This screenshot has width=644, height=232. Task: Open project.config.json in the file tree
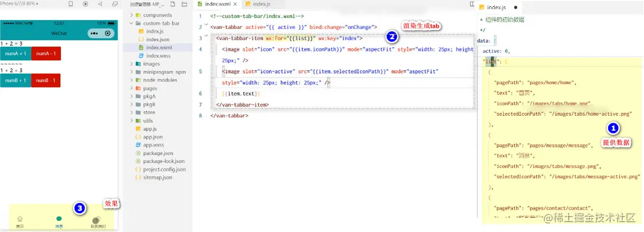(x=164, y=169)
